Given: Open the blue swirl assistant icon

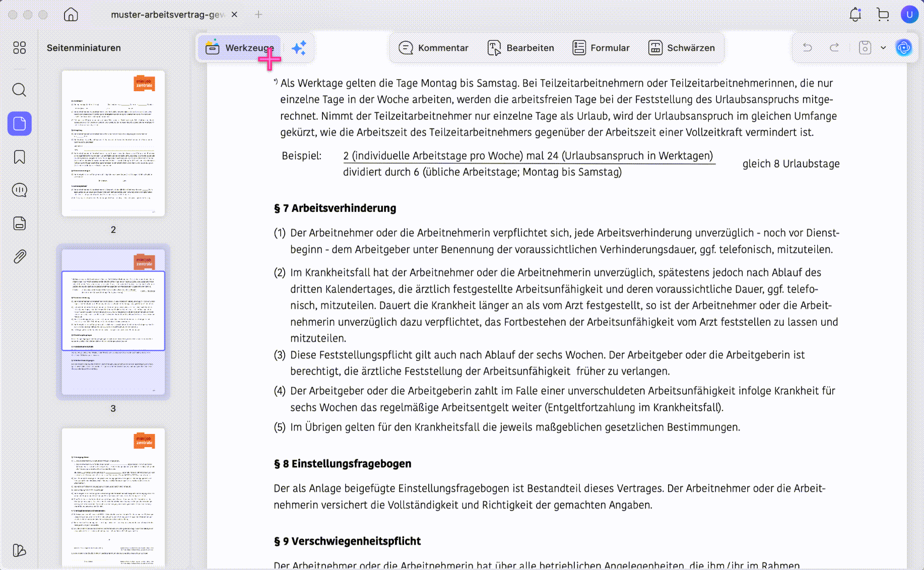Looking at the screenshot, I should pos(904,47).
